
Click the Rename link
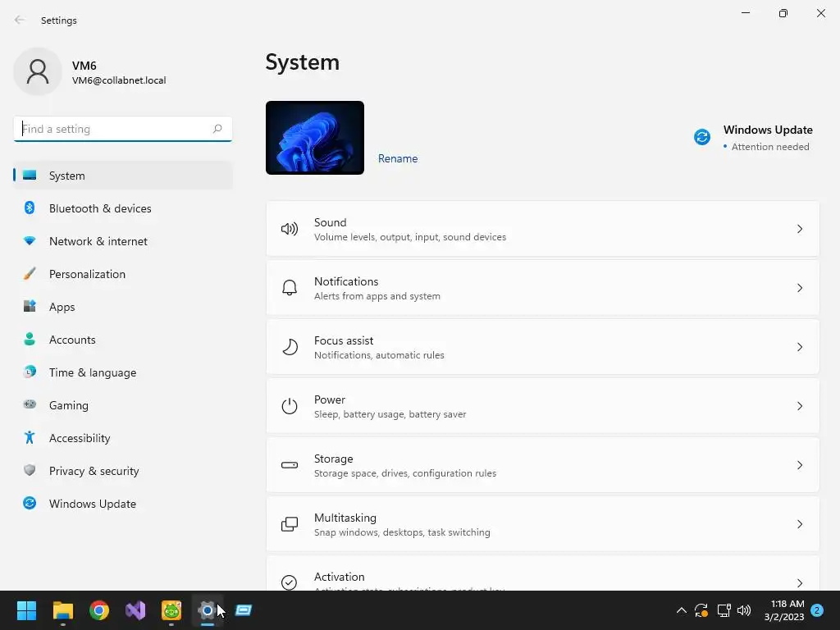(398, 158)
